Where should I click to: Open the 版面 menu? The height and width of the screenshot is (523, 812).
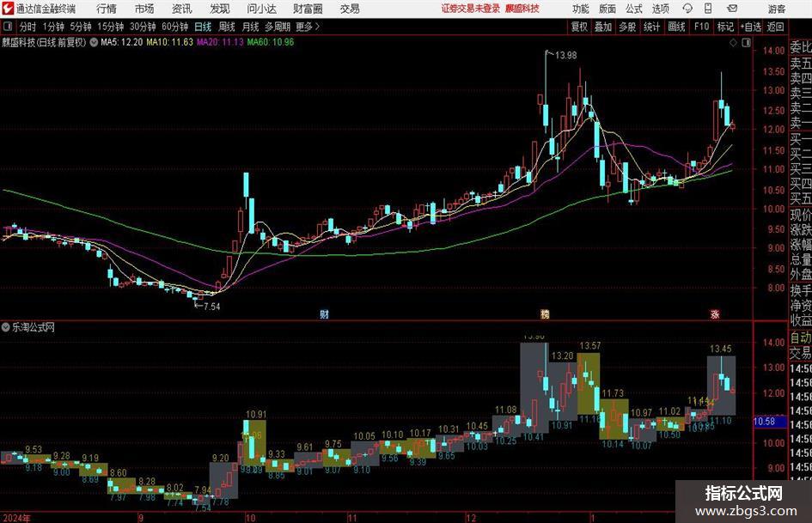tap(607, 9)
